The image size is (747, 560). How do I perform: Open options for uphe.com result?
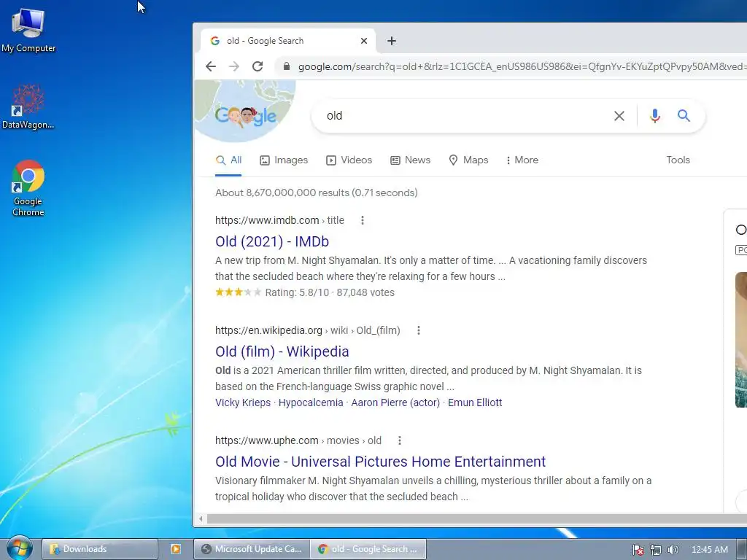(400, 440)
